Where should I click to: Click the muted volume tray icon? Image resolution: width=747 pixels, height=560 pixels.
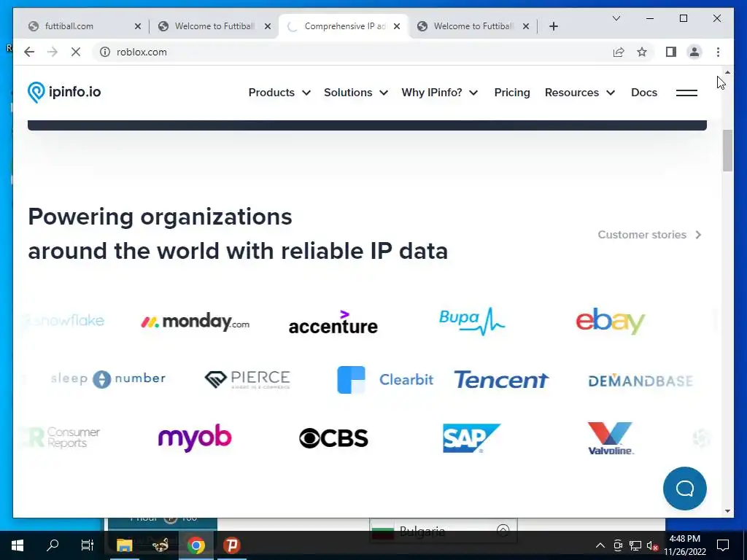pos(652,545)
